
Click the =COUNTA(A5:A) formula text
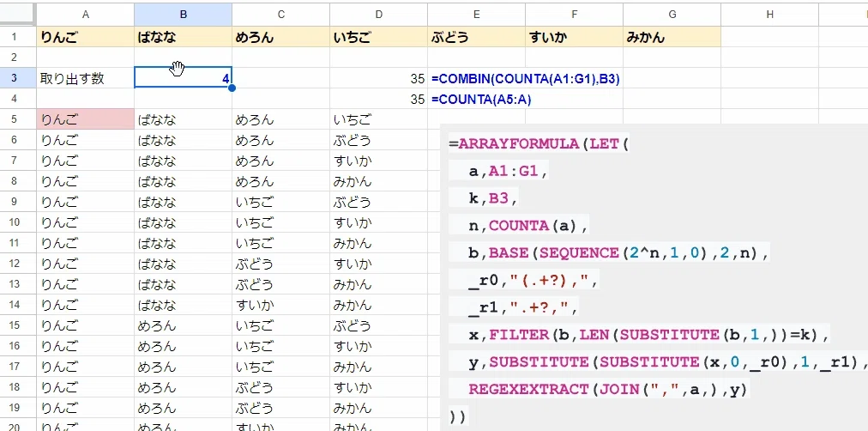click(x=482, y=99)
